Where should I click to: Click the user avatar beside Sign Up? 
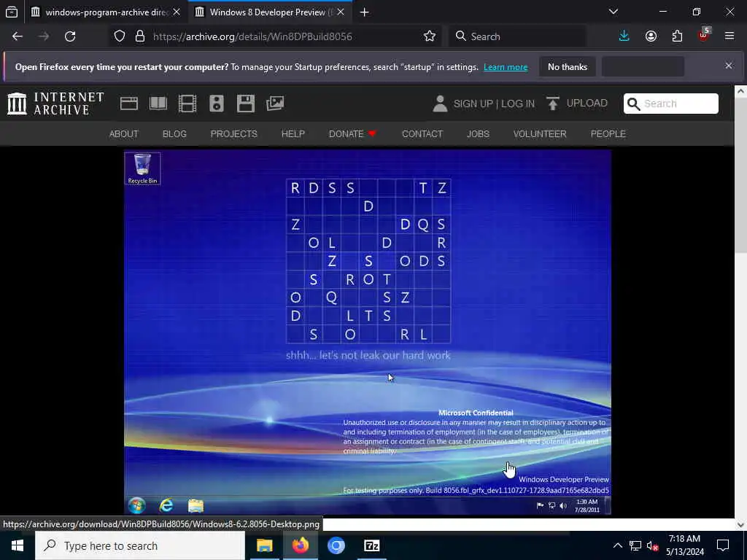(440, 104)
